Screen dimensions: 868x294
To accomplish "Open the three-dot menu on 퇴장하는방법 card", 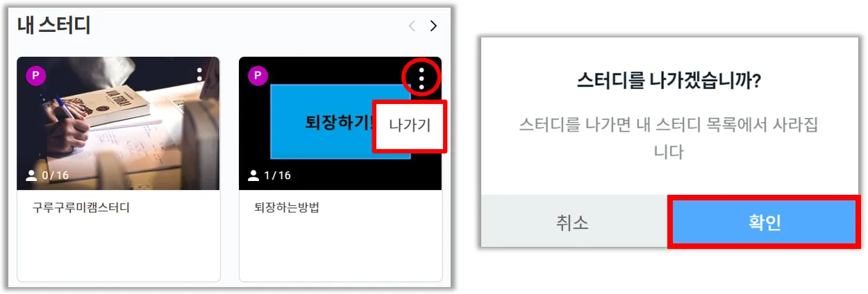I will point(422,78).
